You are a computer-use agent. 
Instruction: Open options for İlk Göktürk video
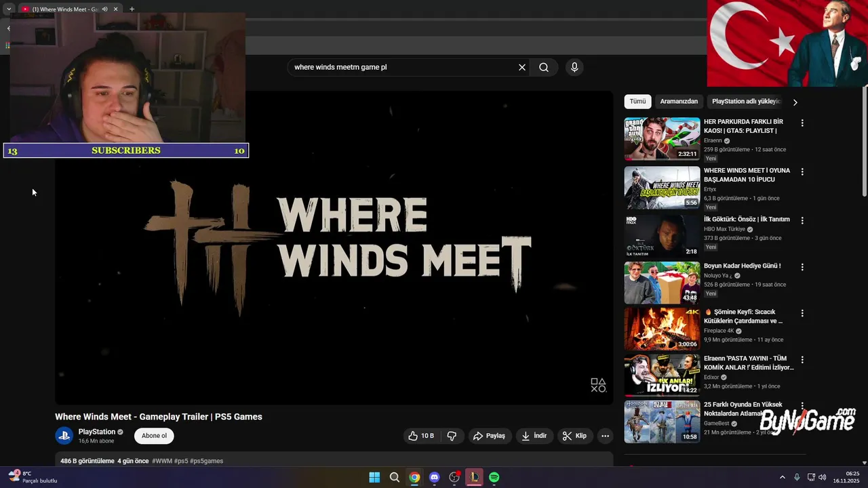(802, 221)
